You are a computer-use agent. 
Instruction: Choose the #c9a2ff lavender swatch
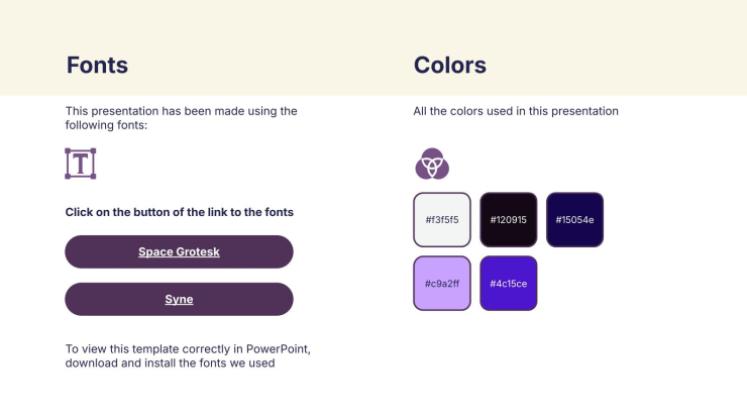pos(442,283)
